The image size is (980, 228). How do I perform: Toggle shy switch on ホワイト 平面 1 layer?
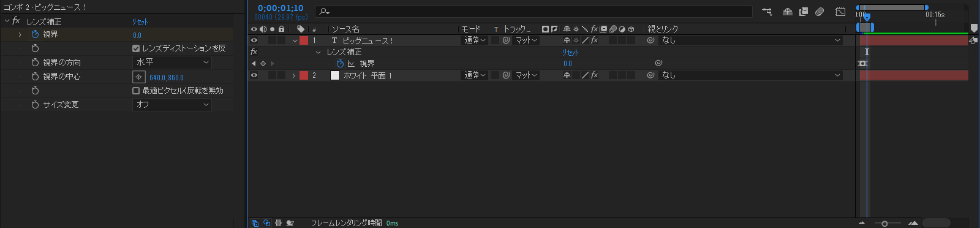567,75
